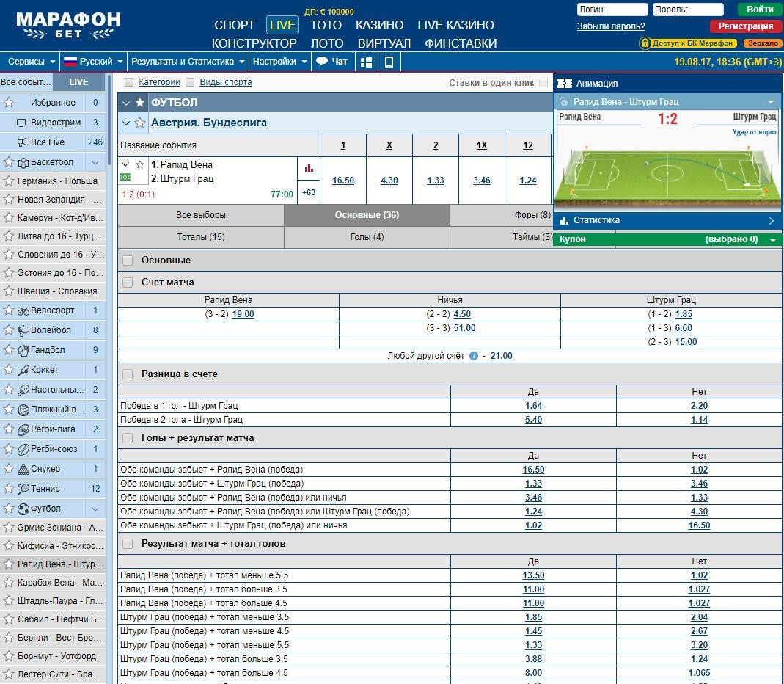Viewport: 784px width, 684px height.
Task: Click the Регистрация button
Action: point(746,26)
